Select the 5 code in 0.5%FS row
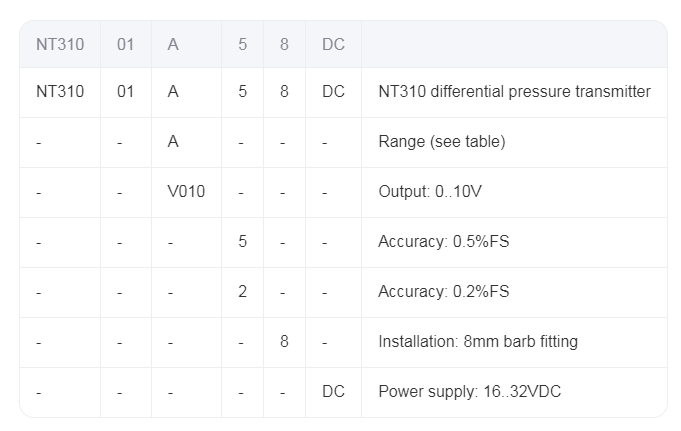Image resolution: width=681 pixels, height=431 pixels. tap(242, 242)
